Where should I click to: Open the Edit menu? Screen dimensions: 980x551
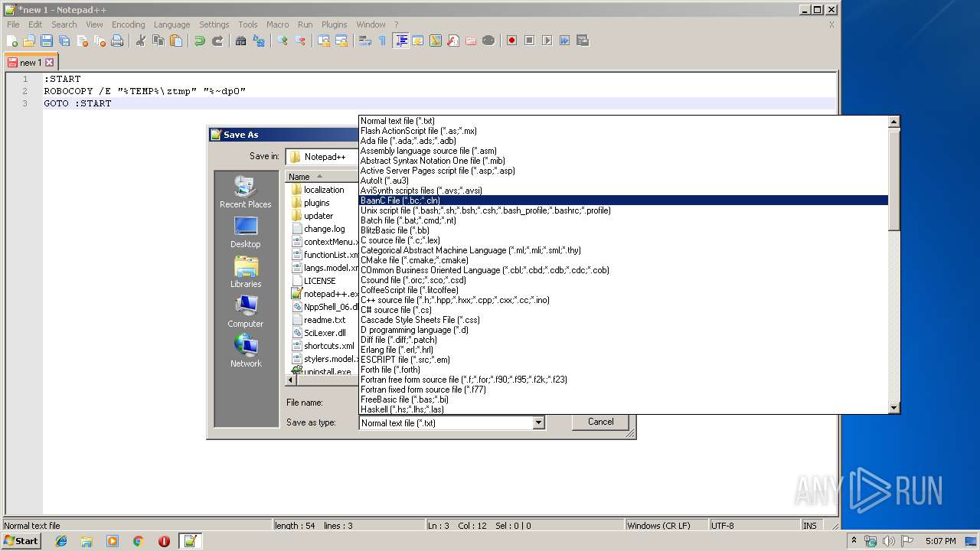tap(35, 24)
